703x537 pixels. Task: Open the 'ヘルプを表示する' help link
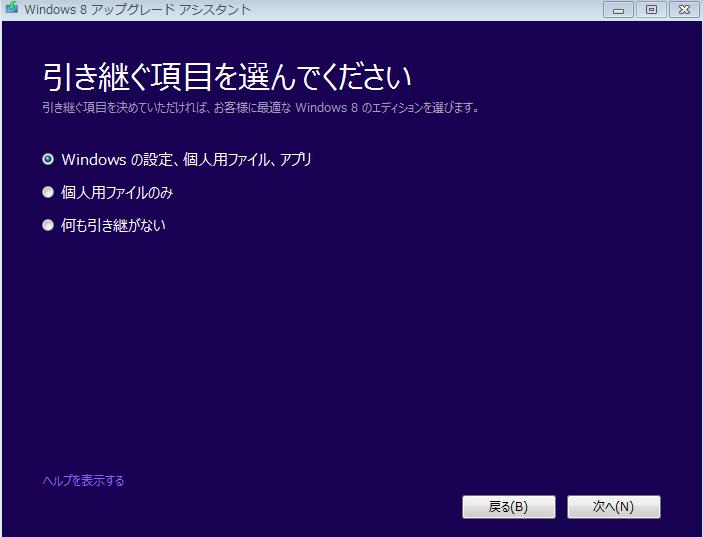83,481
